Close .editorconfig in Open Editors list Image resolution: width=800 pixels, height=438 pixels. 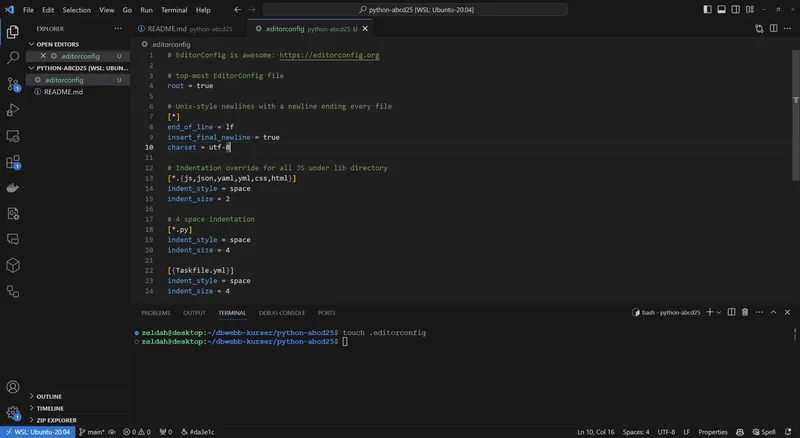pos(43,56)
